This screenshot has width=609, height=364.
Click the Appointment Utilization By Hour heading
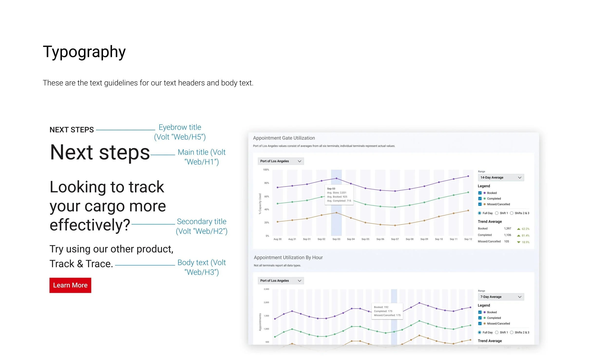[x=288, y=257]
